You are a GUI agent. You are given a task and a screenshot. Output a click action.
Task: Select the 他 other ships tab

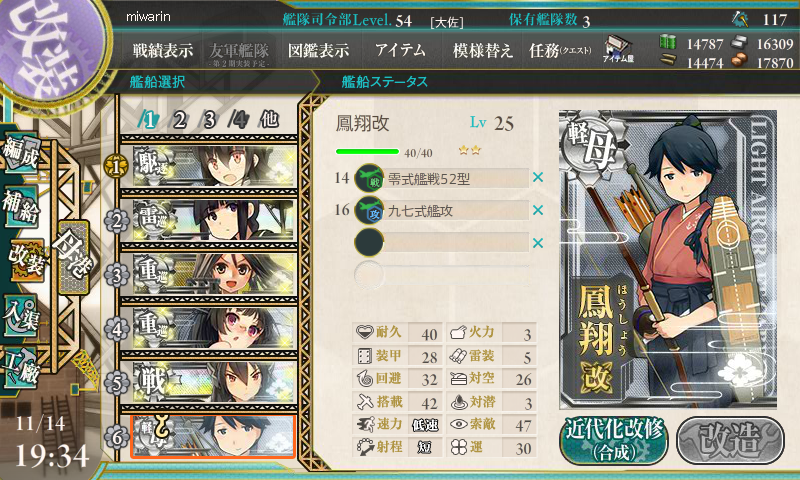[269, 120]
